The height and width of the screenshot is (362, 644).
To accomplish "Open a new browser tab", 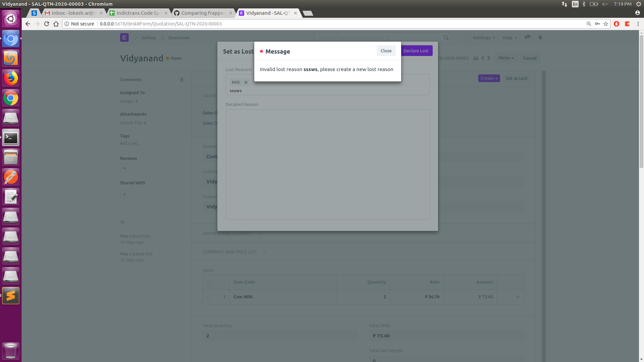I will coord(308,13).
